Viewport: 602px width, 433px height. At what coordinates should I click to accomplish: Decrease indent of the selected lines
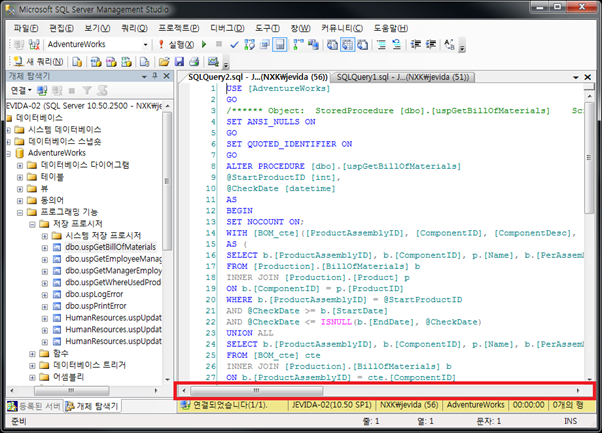pos(415,45)
